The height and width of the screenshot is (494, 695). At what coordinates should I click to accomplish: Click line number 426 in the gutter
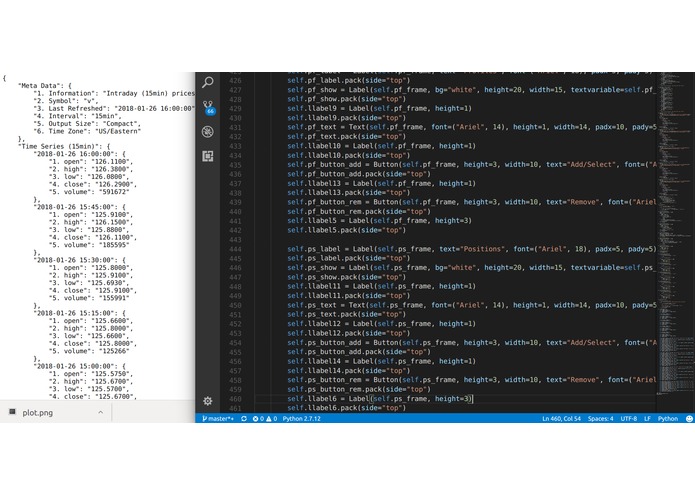point(235,81)
